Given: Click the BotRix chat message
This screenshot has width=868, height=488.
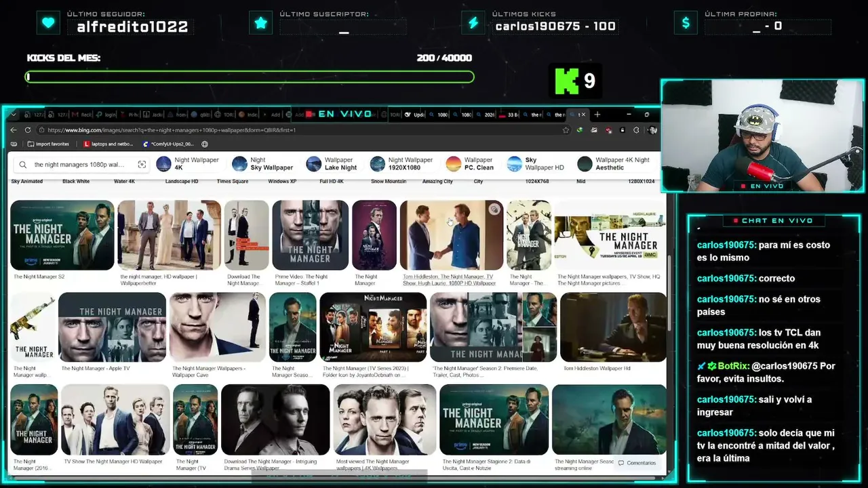Looking at the screenshot, I should click(766, 372).
